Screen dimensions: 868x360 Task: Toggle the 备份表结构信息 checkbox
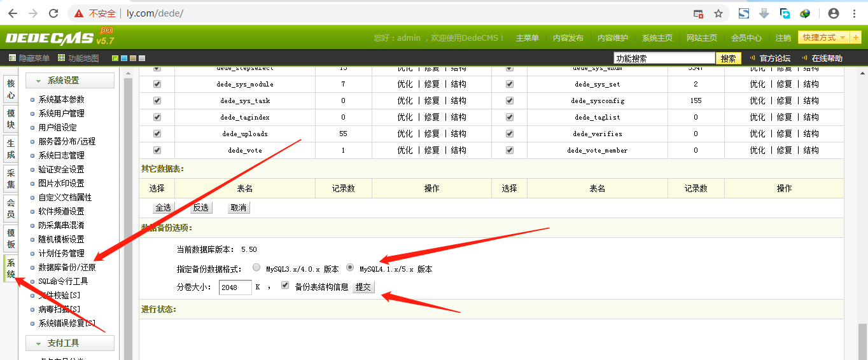tap(285, 286)
